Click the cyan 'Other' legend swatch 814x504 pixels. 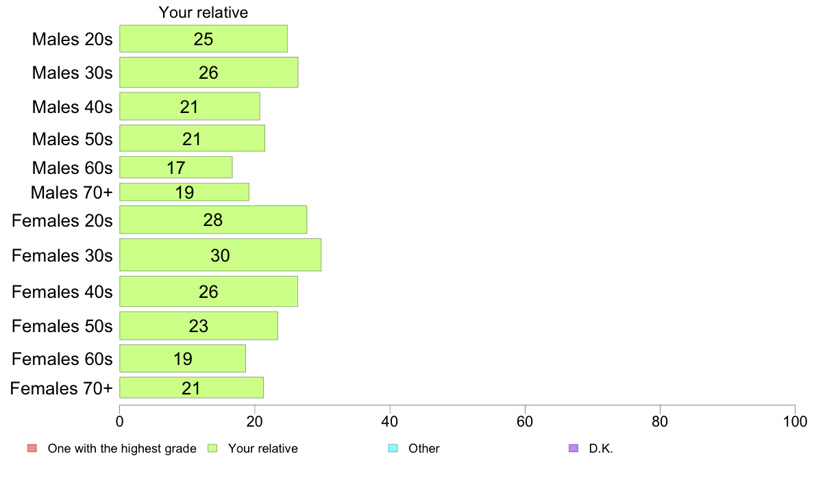click(x=393, y=448)
